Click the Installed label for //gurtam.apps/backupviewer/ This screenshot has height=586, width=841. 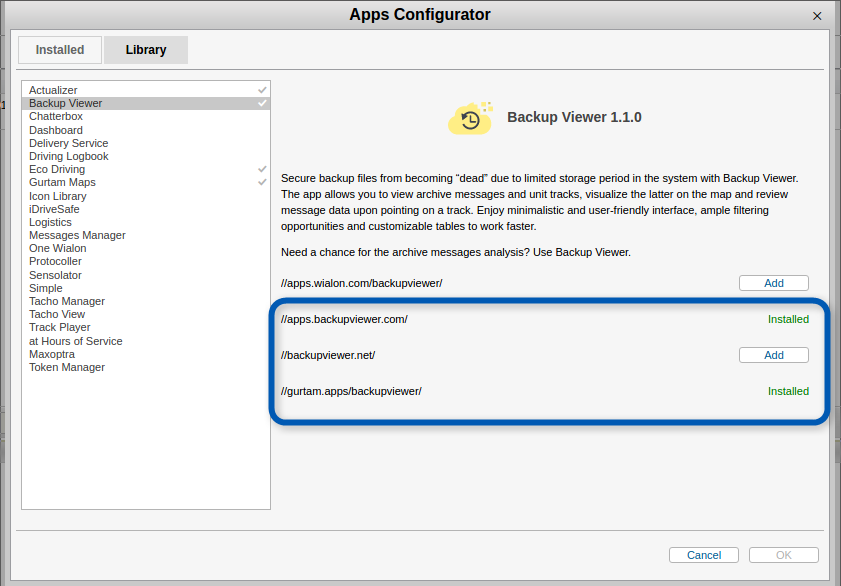[x=789, y=391]
